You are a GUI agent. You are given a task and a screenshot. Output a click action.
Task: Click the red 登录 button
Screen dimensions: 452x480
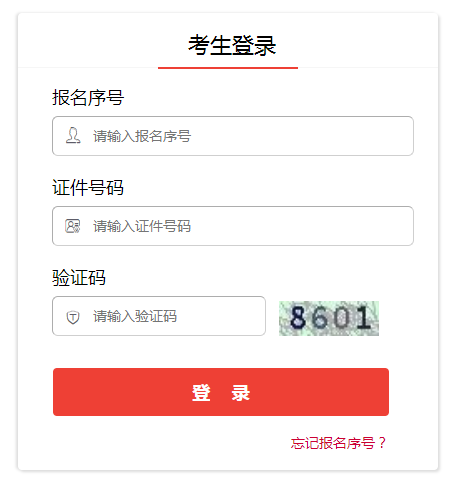pyautogui.click(x=221, y=392)
